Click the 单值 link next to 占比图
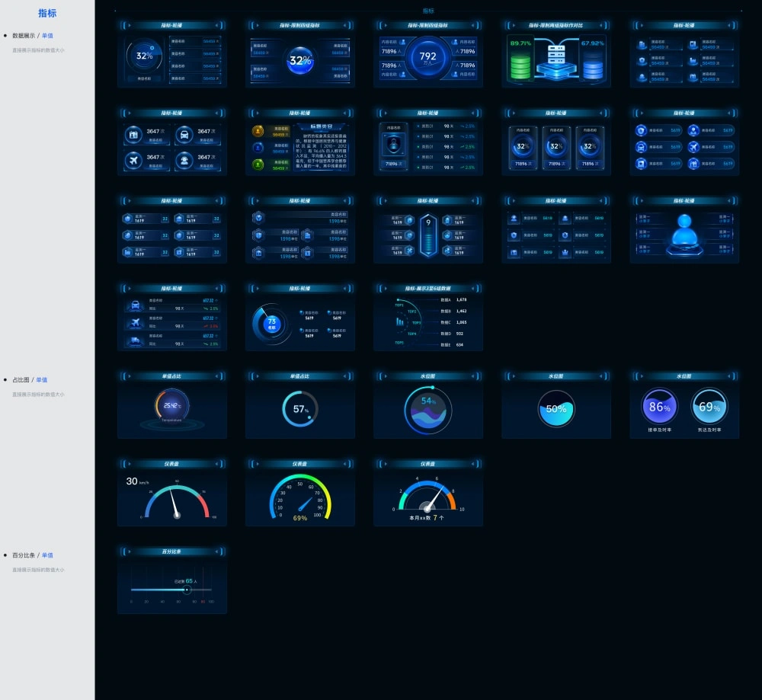The image size is (762, 700). click(42, 379)
